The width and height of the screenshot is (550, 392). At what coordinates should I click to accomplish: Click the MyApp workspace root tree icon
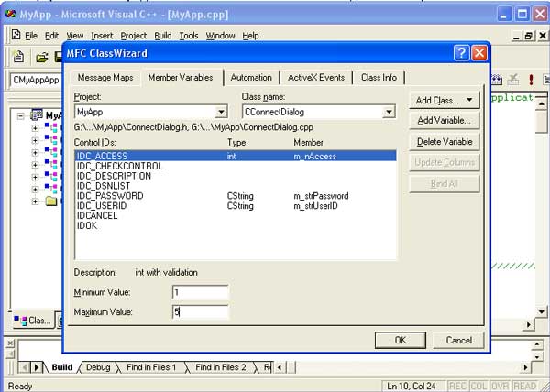point(37,114)
